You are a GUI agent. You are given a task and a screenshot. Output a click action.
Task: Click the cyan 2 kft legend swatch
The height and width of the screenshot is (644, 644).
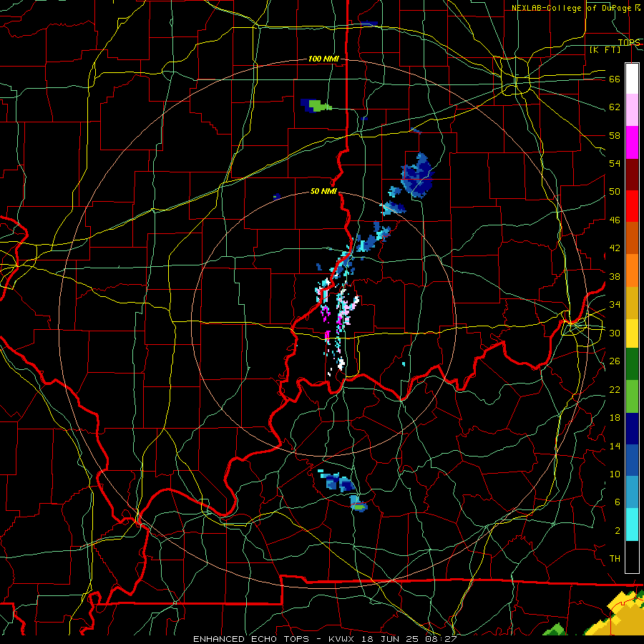(632, 525)
